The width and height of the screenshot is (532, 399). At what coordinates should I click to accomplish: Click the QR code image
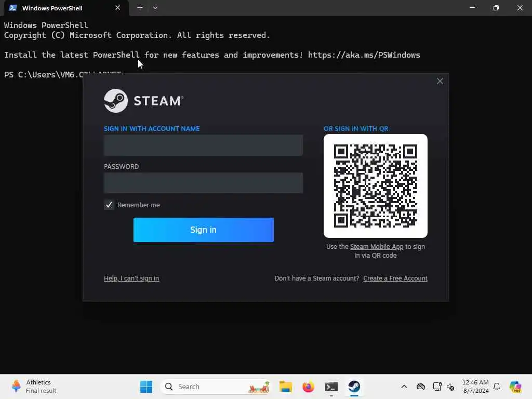pyautogui.click(x=375, y=186)
